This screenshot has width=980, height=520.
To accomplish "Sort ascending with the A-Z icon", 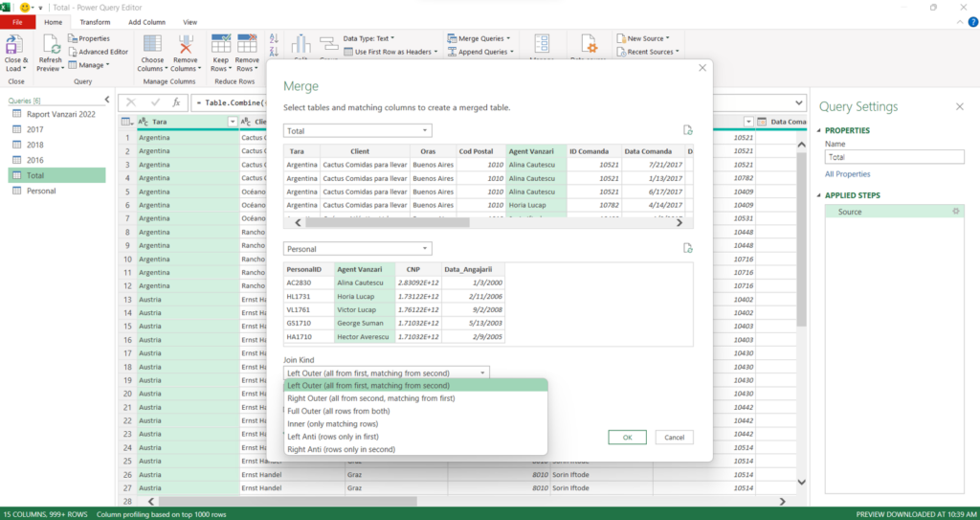I will tap(274, 39).
